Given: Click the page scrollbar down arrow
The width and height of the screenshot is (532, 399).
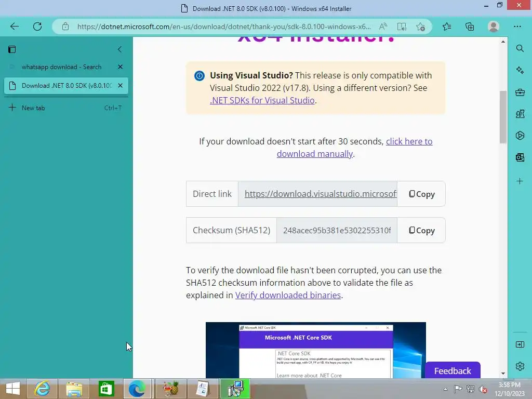Looking at the screenshot, I should point(503,374).
